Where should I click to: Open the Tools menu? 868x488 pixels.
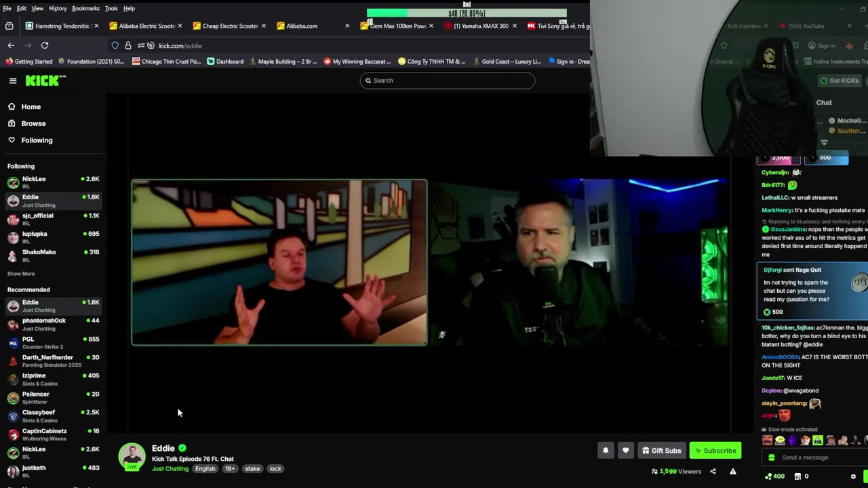[x=111, y=8]
